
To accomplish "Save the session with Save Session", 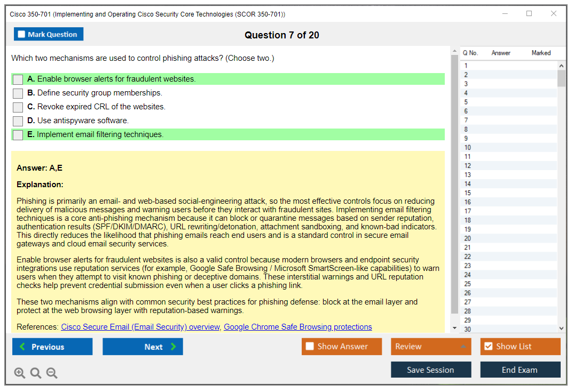I will click(x=430, y=370).
